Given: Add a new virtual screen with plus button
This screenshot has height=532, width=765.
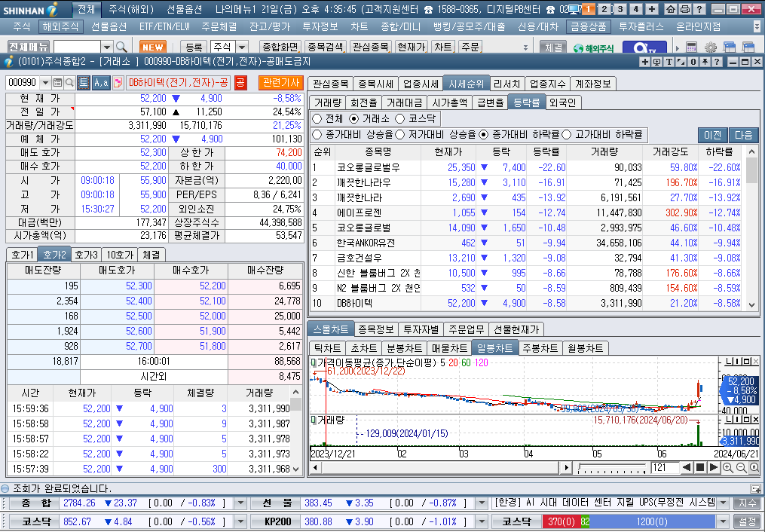Looking at the screenshot, I should click(x=652, y=9).
